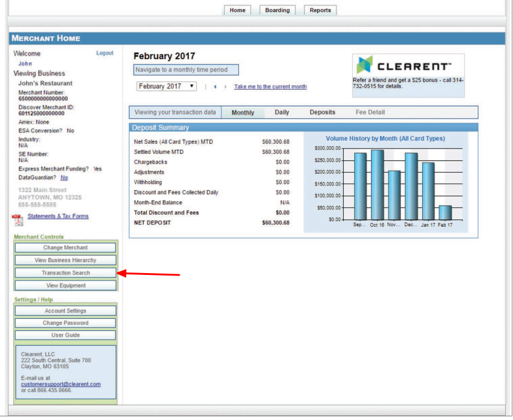The width and height of the screenshot is (513, 420).
Task: Click the Month-End Balance row label
Action: (x=158, y=202)
